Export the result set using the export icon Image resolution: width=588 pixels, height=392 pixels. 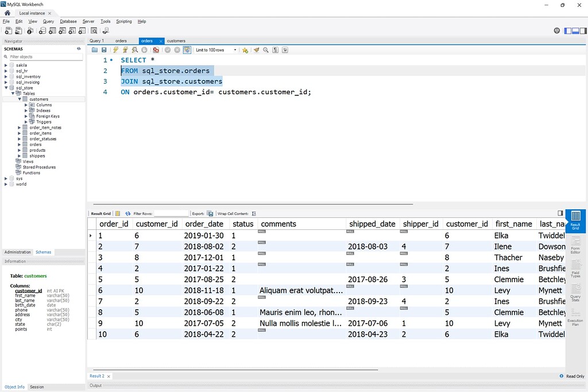coord(210,213)
